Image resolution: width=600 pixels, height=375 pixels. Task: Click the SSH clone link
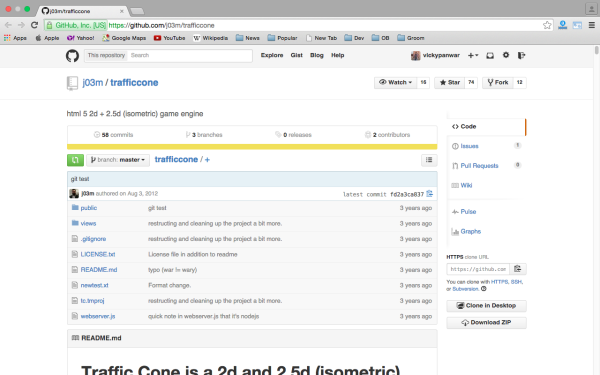[516, 282]
